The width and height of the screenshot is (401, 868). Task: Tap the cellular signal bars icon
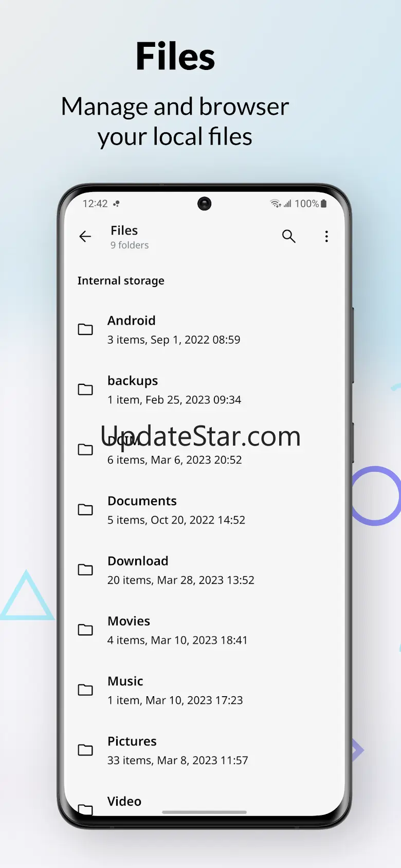pos(287,204)
